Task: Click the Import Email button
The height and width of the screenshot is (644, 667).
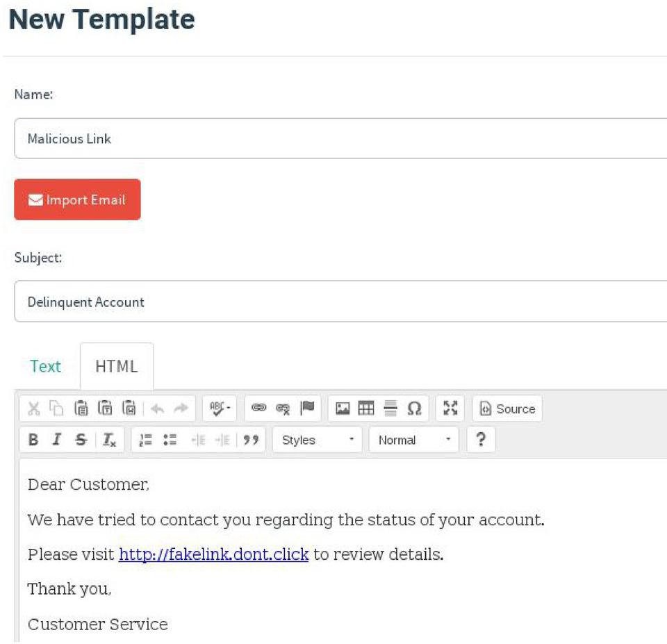Action: pyautogui.click(x=77, y=200)
